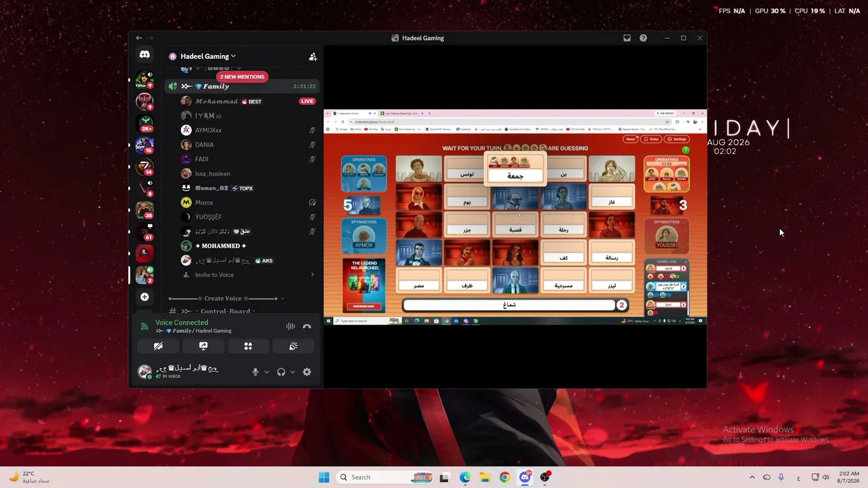Open the Help icon in Discord title bar

(x=643, y=38)
